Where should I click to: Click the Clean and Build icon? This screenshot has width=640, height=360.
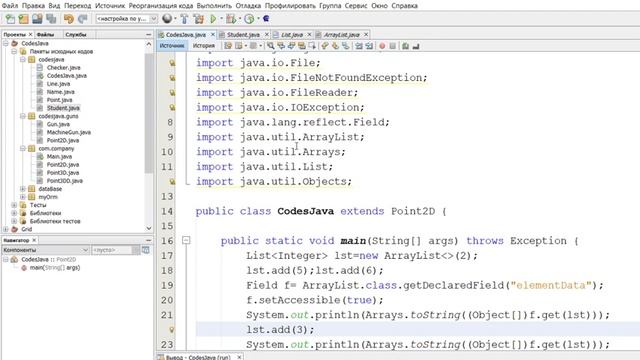pos(198,19)
